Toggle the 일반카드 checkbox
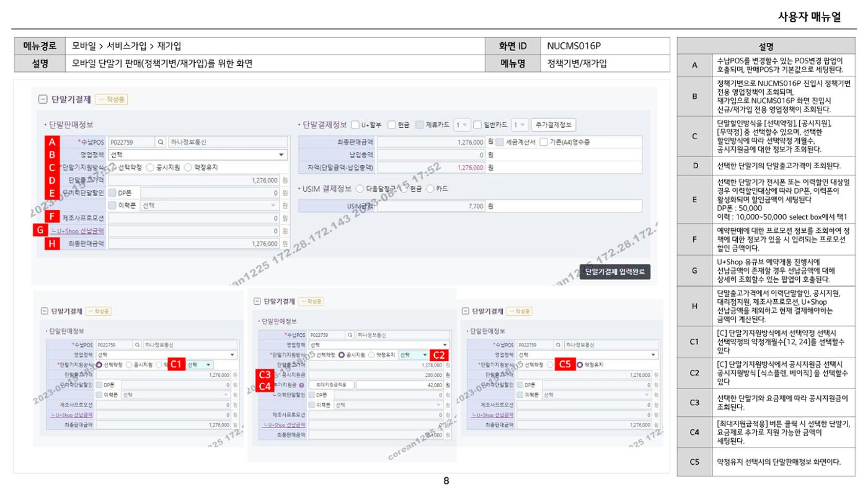 click(477, 125)
